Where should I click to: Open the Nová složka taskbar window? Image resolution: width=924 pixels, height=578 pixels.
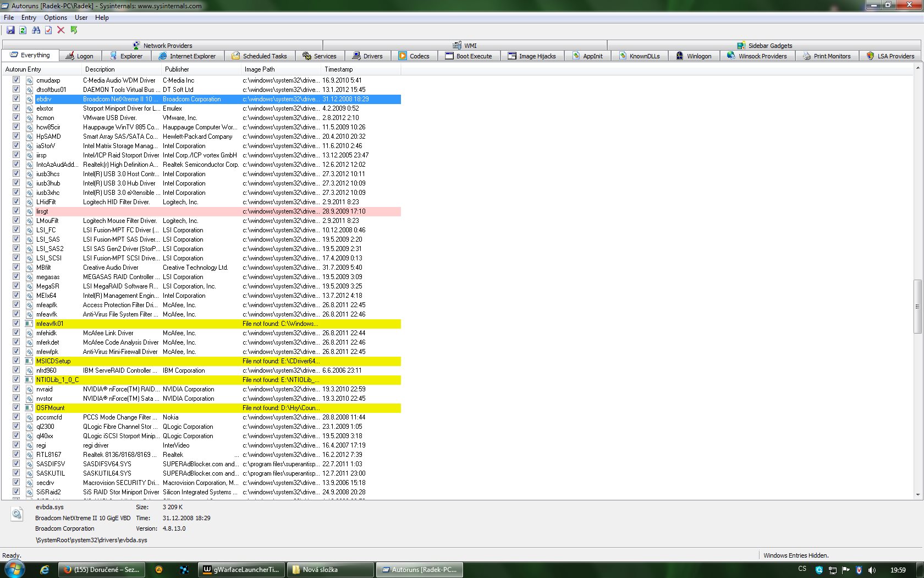(331, 570)
